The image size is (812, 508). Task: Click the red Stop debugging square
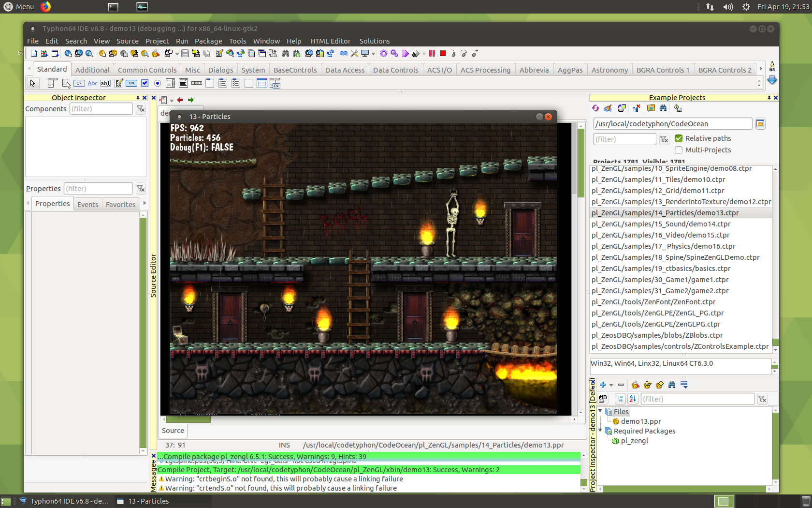point(443,53)
